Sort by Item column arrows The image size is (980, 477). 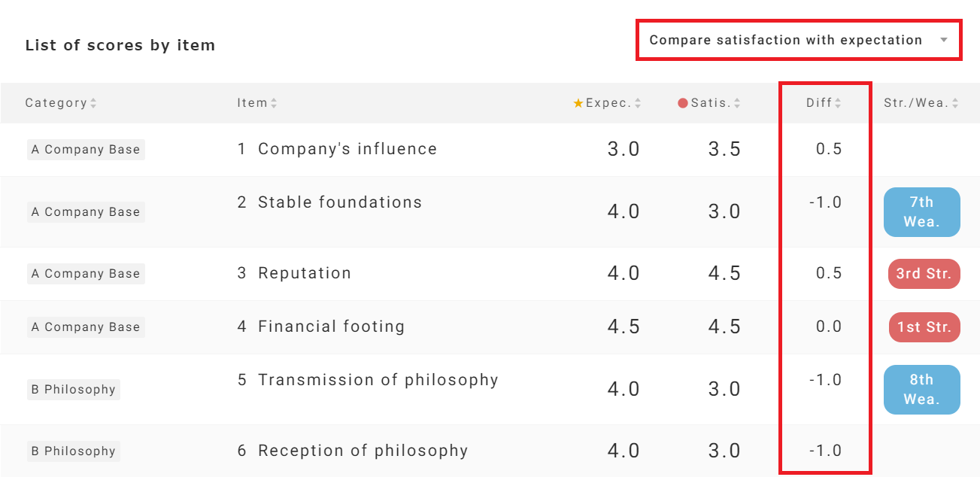pyautogui.click(x=274, y=104)
